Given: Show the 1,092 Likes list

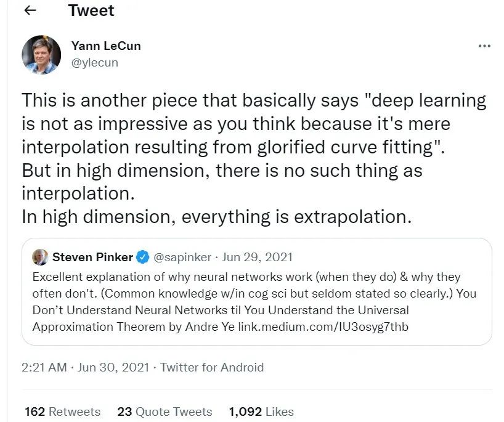Looking at the screenshot, I should coord(261,412).
